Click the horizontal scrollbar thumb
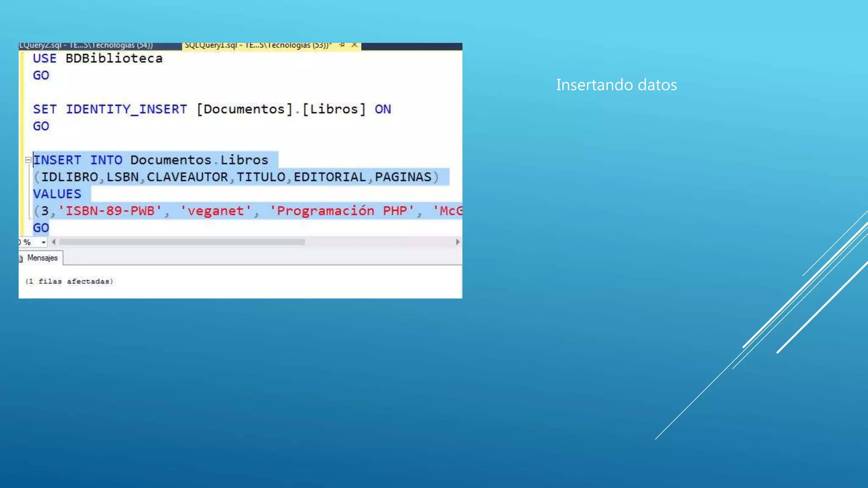This screenshot has width=868, height=488. (x=182, y=242)
